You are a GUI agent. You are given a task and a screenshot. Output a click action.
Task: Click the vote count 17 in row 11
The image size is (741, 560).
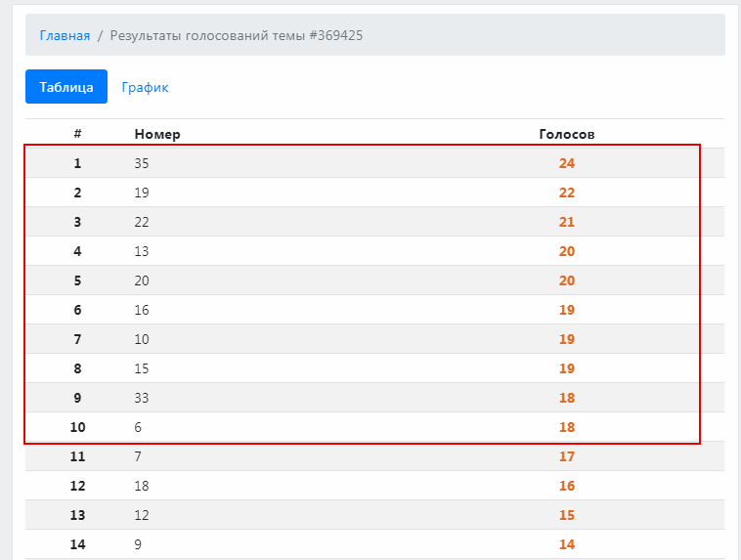tap(567, 456)
